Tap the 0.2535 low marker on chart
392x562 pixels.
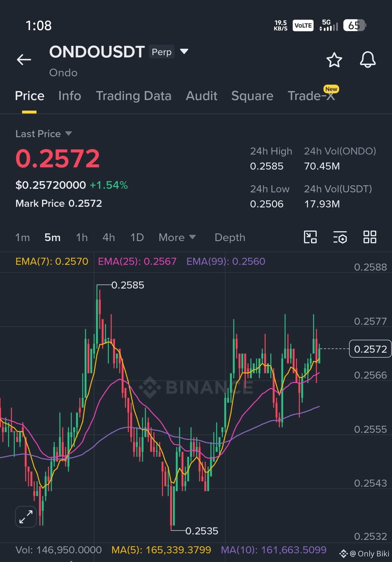pyautogui.click(x=202, y=531)
